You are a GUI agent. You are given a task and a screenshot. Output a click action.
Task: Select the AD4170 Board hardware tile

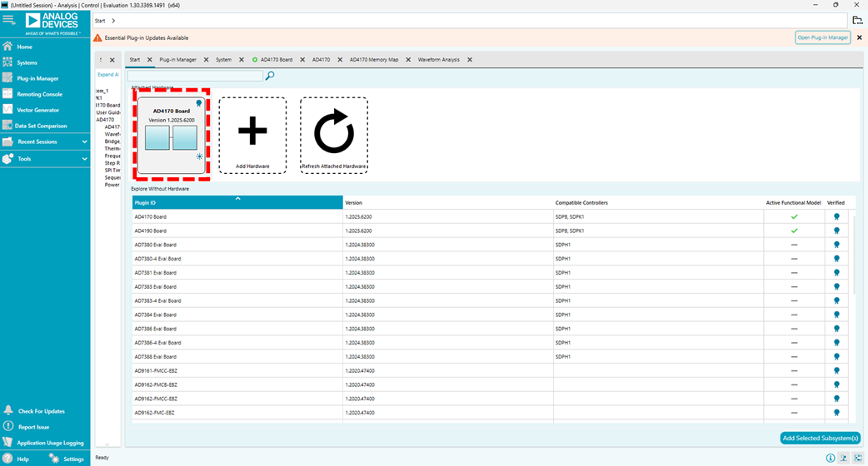171,133
